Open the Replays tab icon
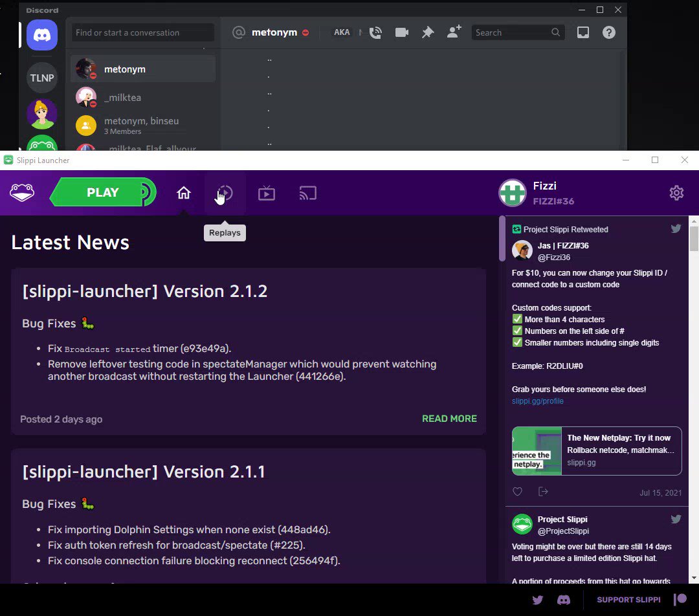This screenshot has width=699, height=616. 225,193
